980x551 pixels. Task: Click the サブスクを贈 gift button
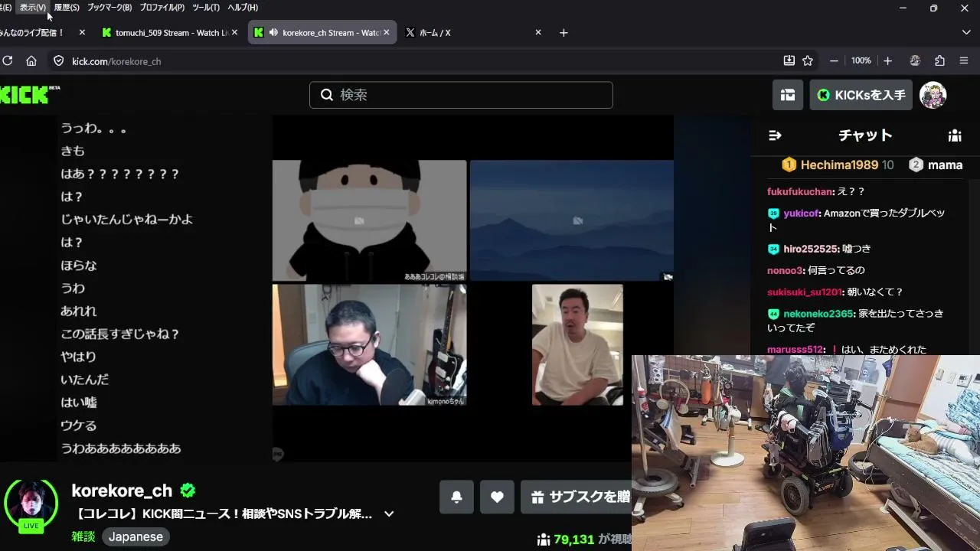[x=576, y=497]
